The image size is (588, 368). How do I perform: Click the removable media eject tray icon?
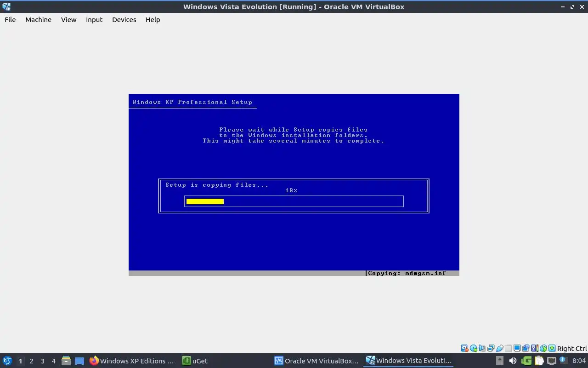coord(500,361)
